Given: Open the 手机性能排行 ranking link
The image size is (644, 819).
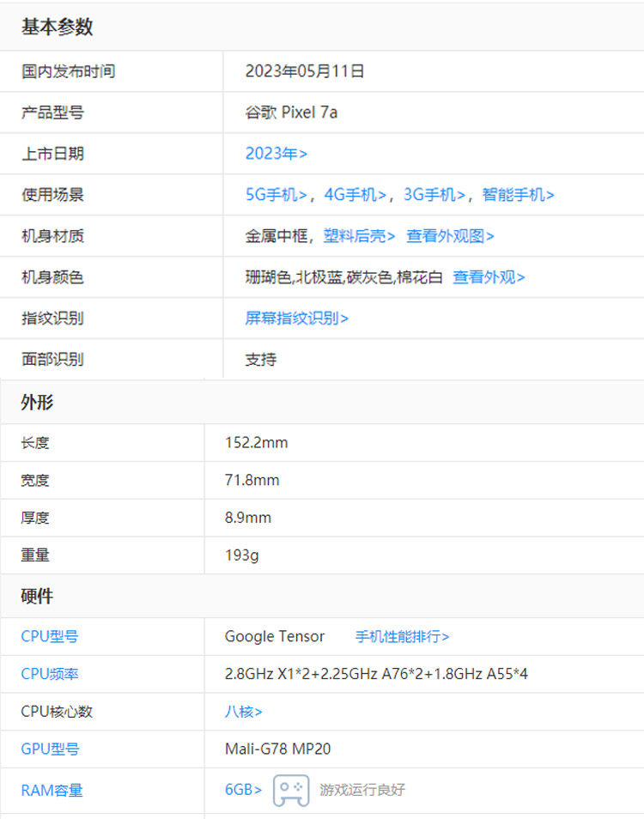Looking at the screenshot, I should (402, 637).
